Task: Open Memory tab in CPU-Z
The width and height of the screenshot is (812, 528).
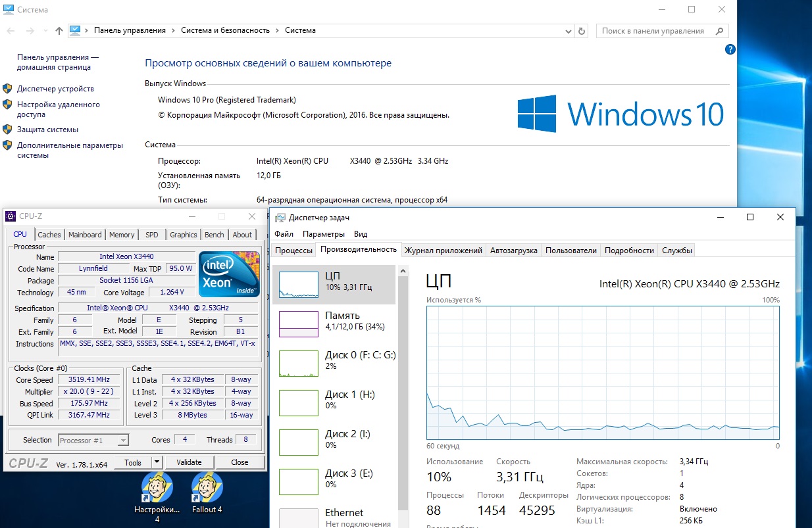Action: coord(122,235)
